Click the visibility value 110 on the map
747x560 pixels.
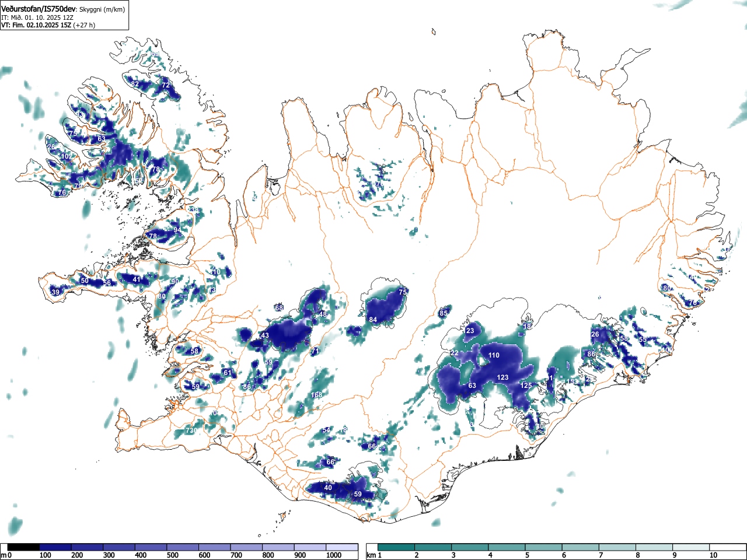pyautogui.click(x=494, y=355)
